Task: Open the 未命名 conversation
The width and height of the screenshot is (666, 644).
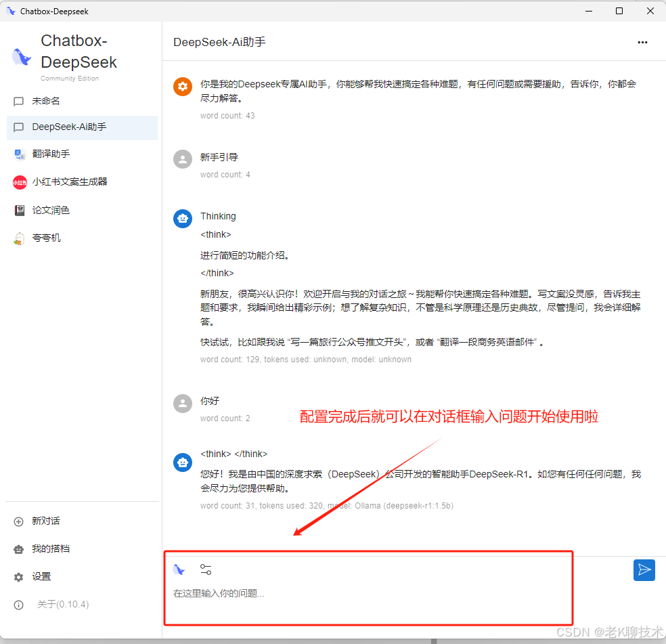Action: (x=82, y=101)
